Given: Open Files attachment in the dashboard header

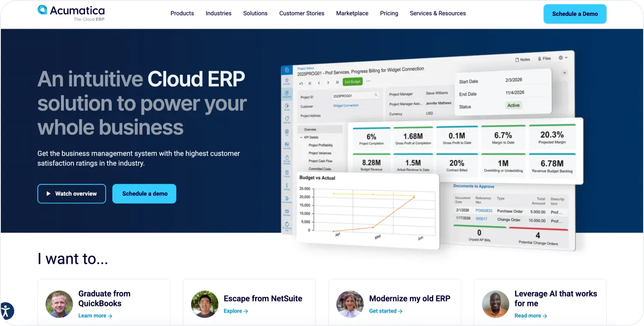Looking at the screenshot, I should [544, 58].
